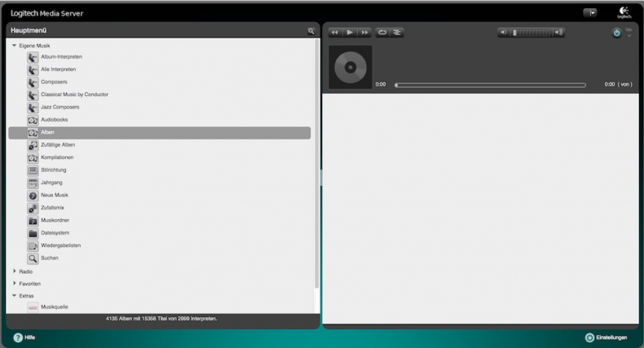
Task: Open the Stilrichtung genre icon
Action: point(33,170)
